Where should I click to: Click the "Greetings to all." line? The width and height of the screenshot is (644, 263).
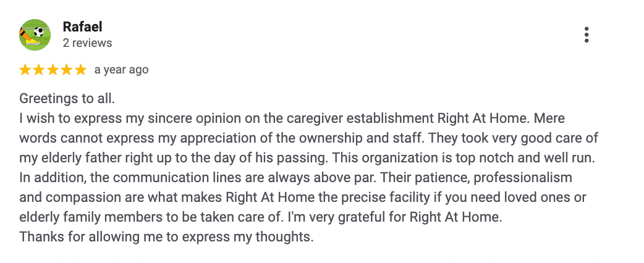67,99
